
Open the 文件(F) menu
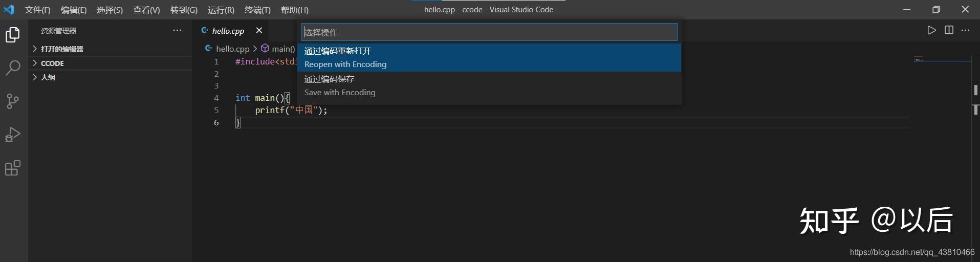click(37, 10)
